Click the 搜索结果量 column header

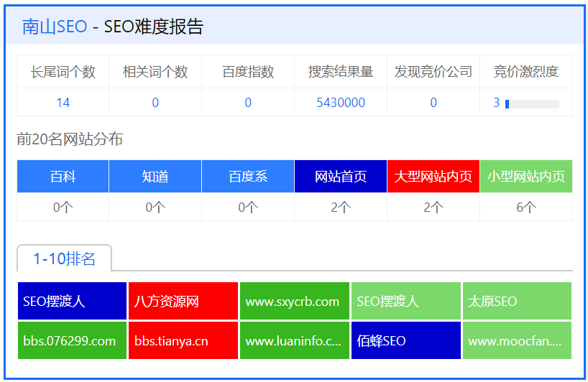tap(341, 72)
